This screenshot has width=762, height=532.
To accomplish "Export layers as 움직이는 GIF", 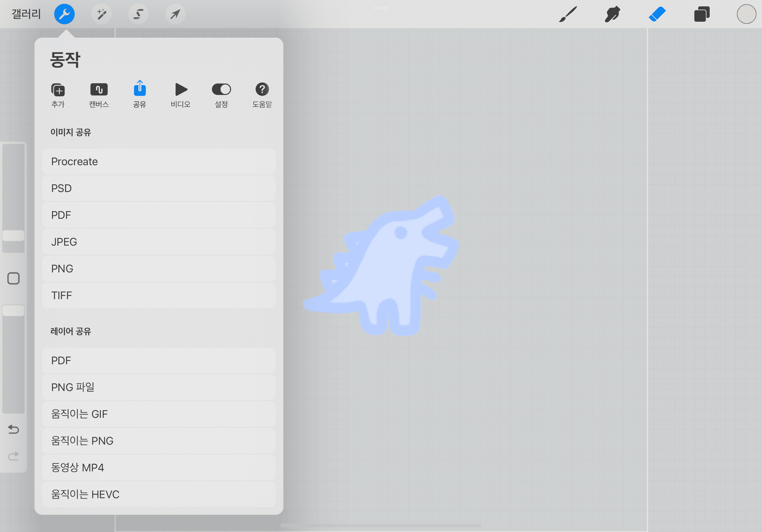I will [x=159, y=414].
